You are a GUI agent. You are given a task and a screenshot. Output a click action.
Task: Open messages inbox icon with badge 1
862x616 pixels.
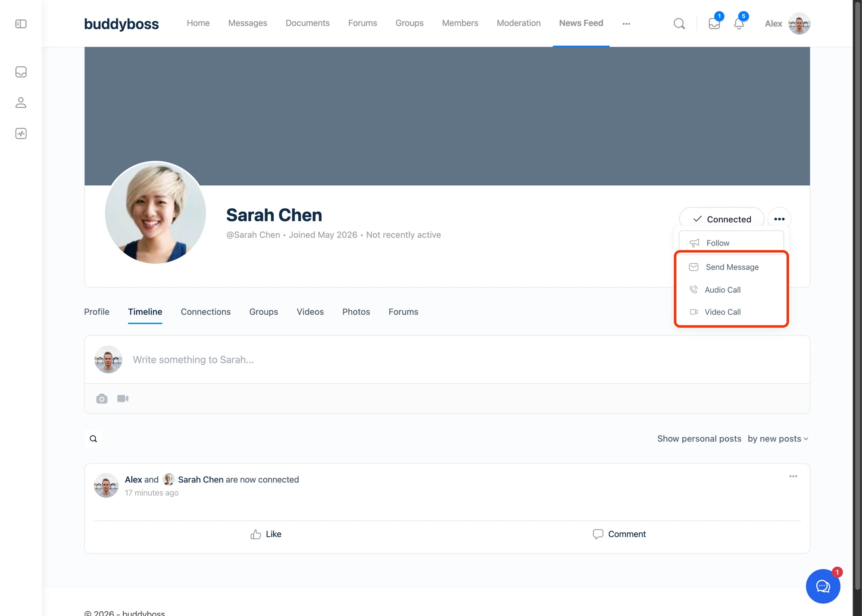point(714,24)
